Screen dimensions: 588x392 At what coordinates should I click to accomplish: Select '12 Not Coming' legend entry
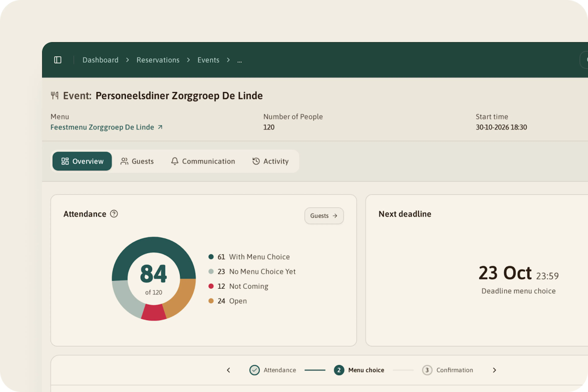(x=238, y=286)
